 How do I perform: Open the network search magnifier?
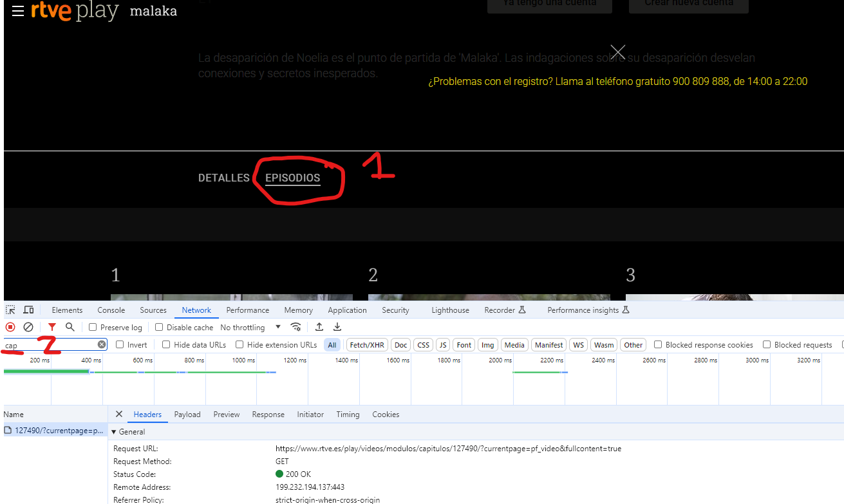(x=70, y=327)
